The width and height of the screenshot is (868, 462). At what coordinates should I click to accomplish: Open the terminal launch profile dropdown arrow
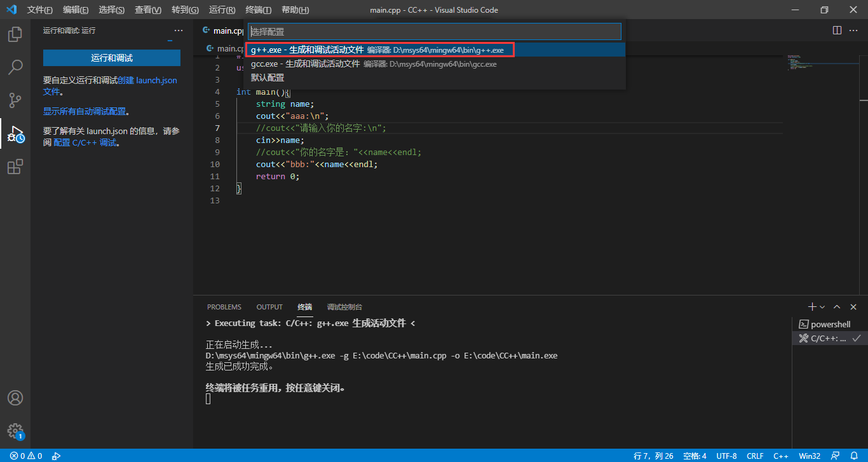[822, 307]
